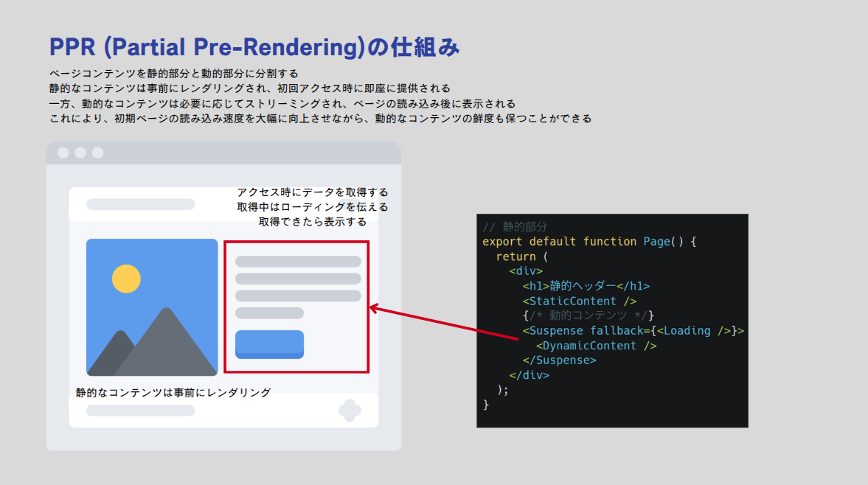Click the text '取得できたら表示する'

click(x=313, y=222)
